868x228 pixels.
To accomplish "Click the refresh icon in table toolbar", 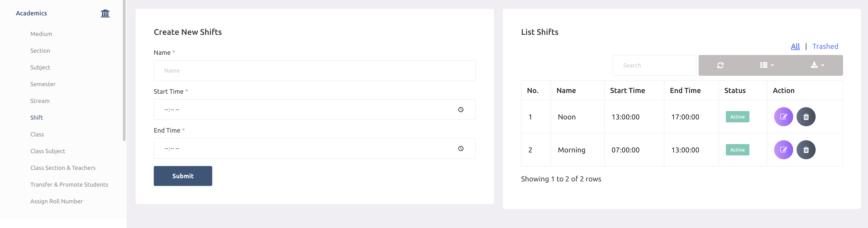I will pyautogui.click(x=720, y=65).
